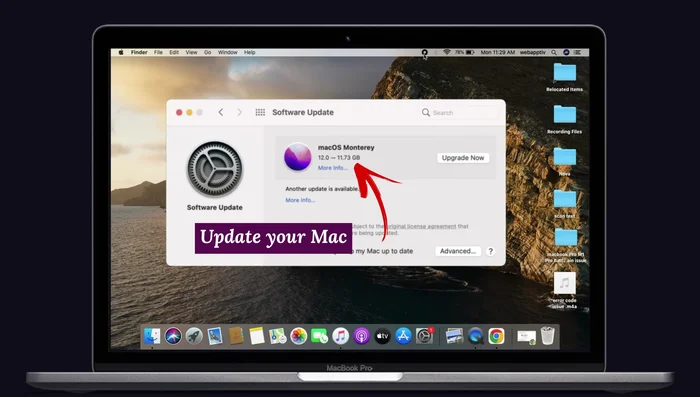This screenshot has width=700, height=397.
Task: Click the Show All grid icon
Action: tap(260, 113)
